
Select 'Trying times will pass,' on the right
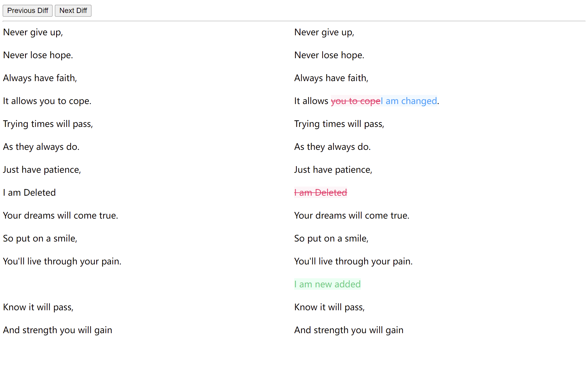click(x=339, y=124)
